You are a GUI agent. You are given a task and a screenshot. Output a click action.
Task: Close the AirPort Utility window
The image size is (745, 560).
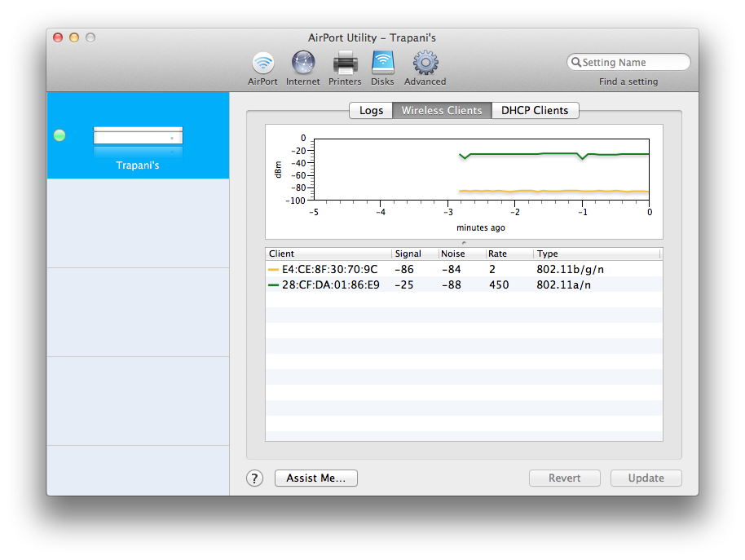[x=58, y=37]
